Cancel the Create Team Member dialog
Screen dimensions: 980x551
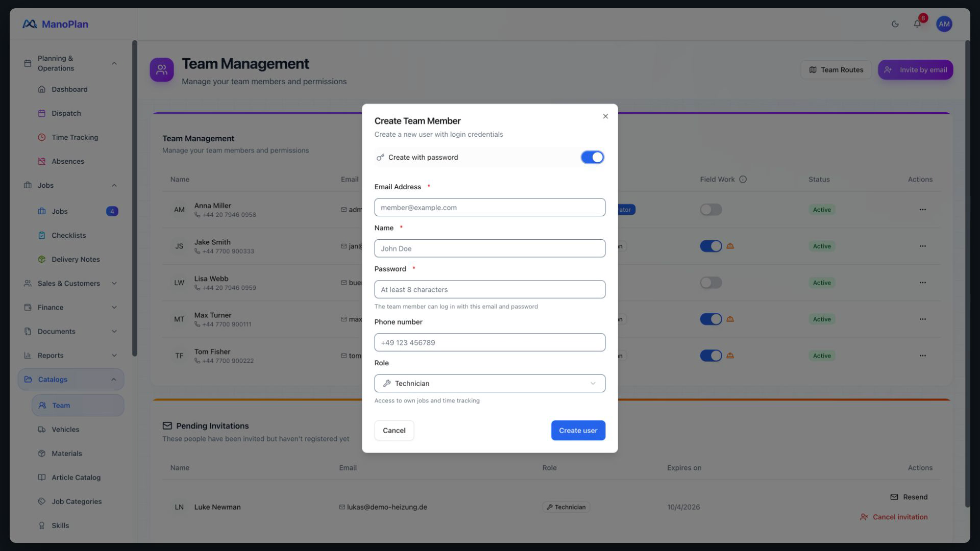click(394, 430)
